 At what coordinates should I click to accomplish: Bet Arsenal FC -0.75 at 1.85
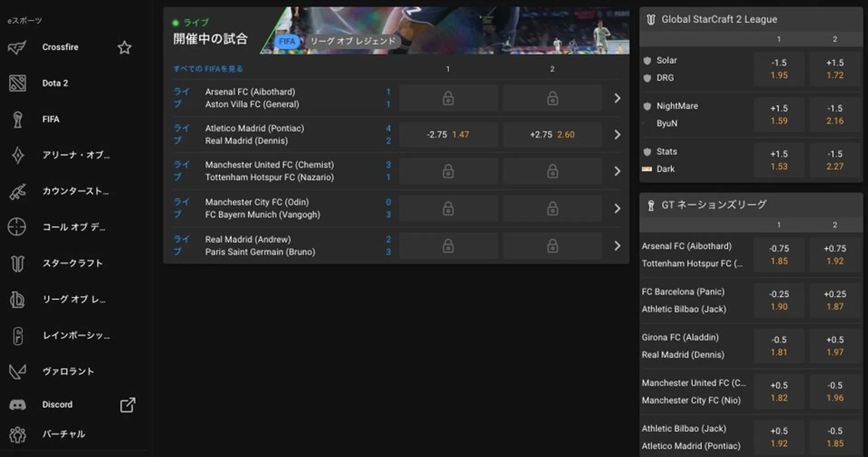[779, 255]
